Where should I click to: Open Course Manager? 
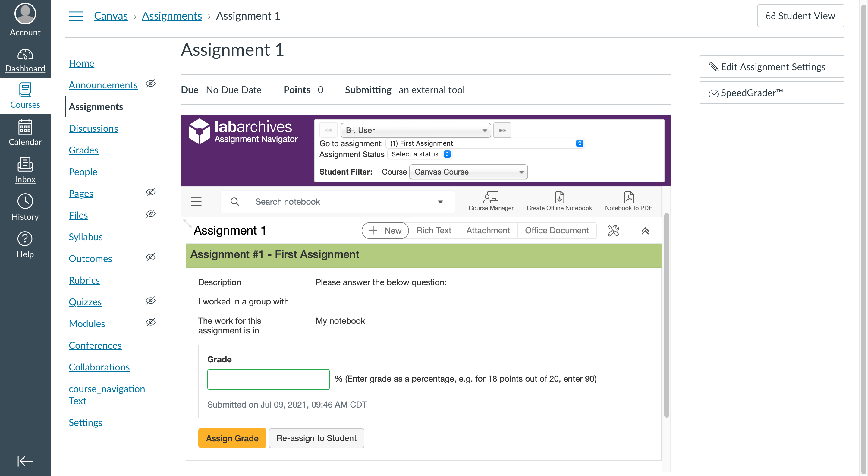(x=491, y=201)
